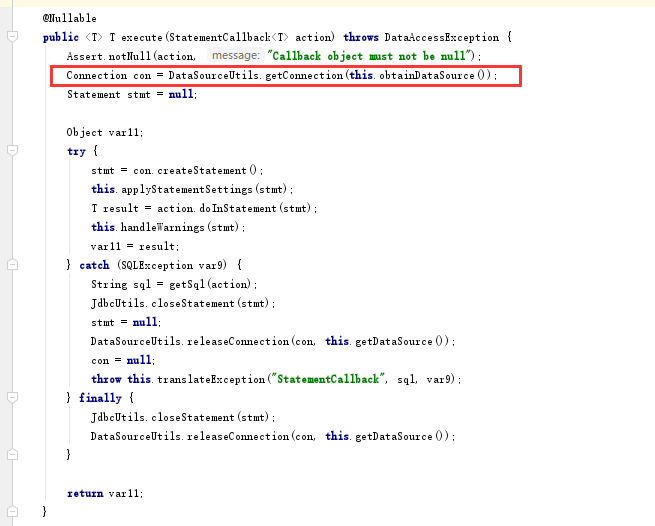Image resolution: width=655 pixels, height=526 pixels.
Task: Click SQLException in the catch clause
Action: pos(157,265)
